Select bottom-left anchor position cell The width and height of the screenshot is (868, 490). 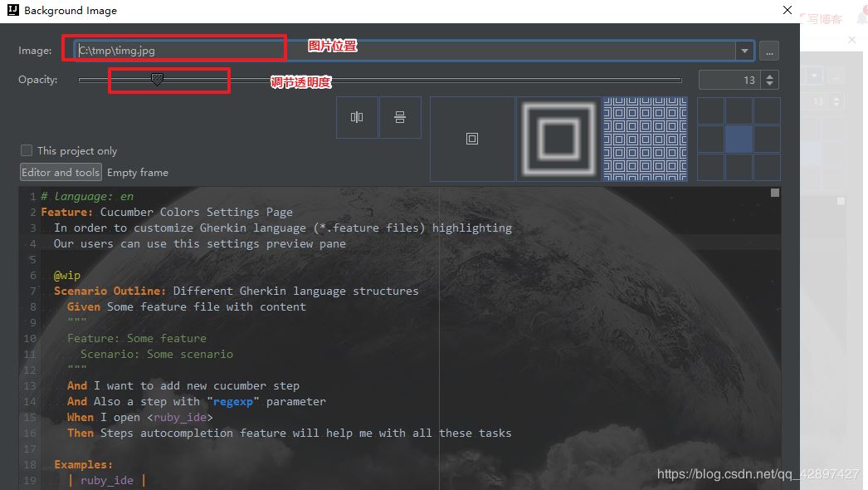click(711, 167)
